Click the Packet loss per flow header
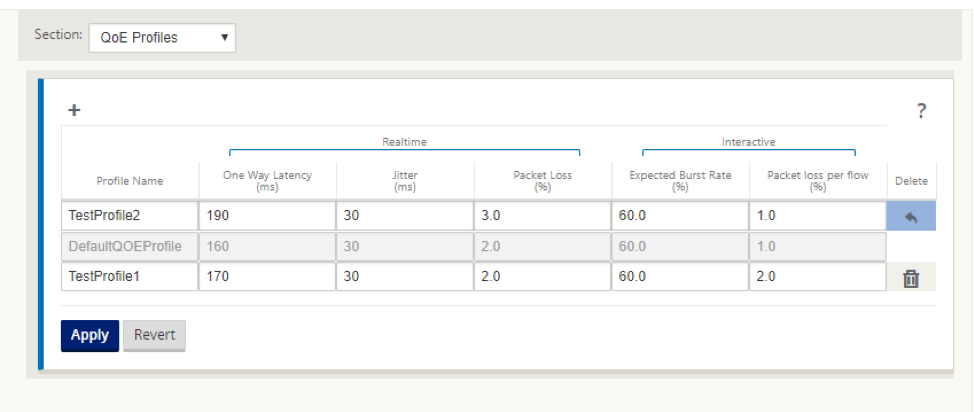The width and height of the screenshot is (974, 412). pyautogui.click(x=817, y=181)
